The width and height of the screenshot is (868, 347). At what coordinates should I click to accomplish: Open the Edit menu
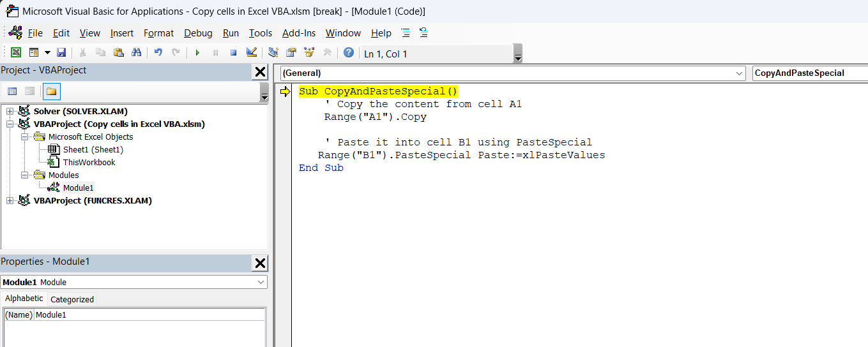(61, 33)
